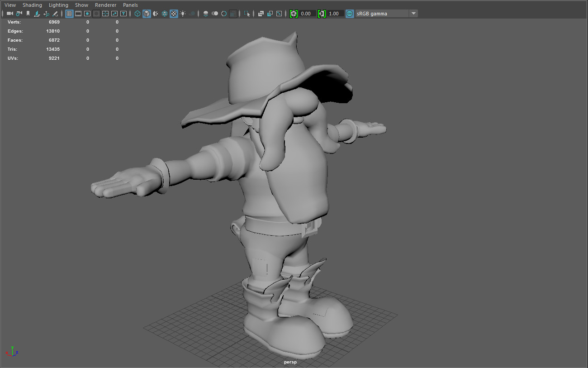Click the triangle count 13435
The image size is (588, 368).
(x=53, y=49)
